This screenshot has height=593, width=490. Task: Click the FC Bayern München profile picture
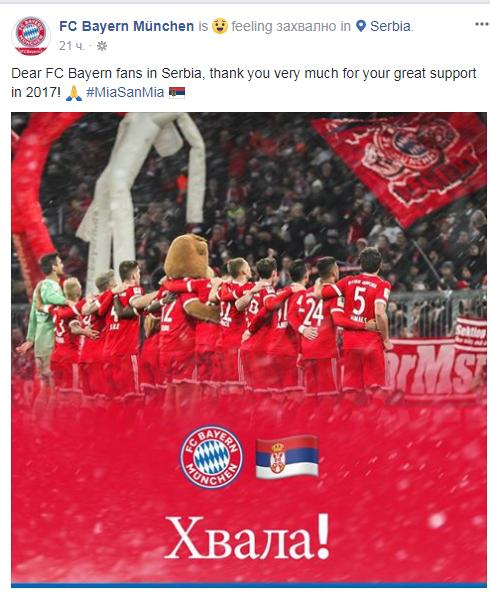(x=31, y=36)
